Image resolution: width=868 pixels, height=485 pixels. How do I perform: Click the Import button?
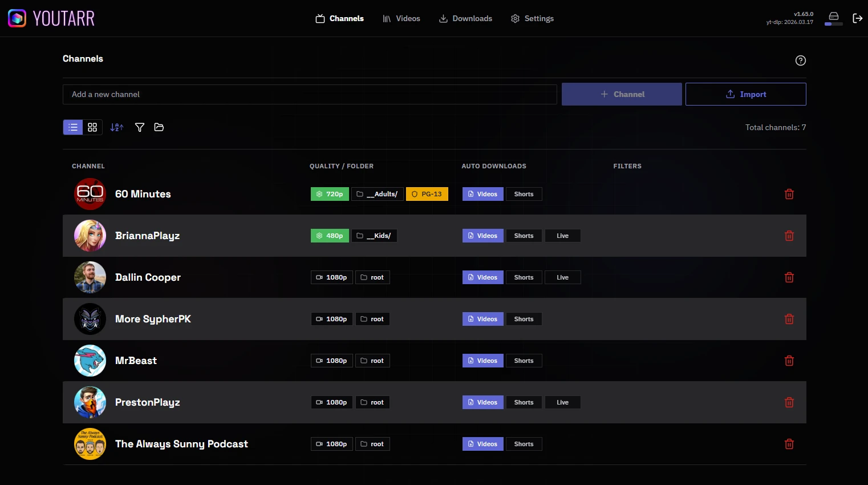746,94
